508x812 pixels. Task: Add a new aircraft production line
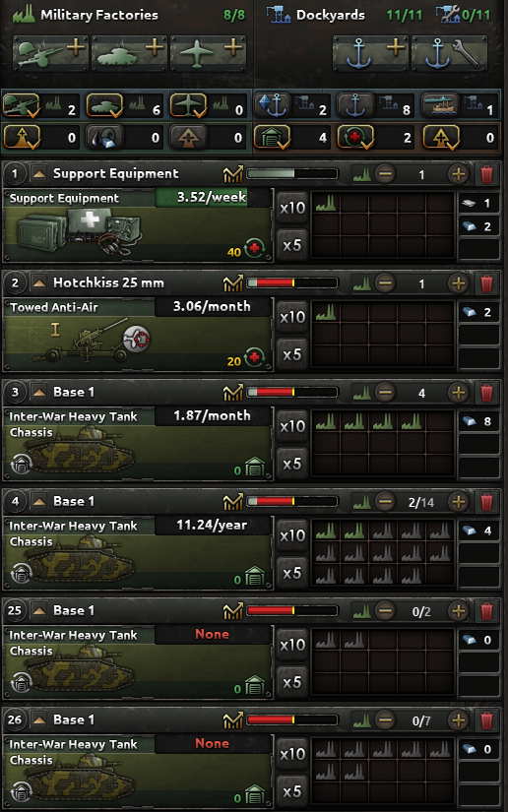point(208,52)
